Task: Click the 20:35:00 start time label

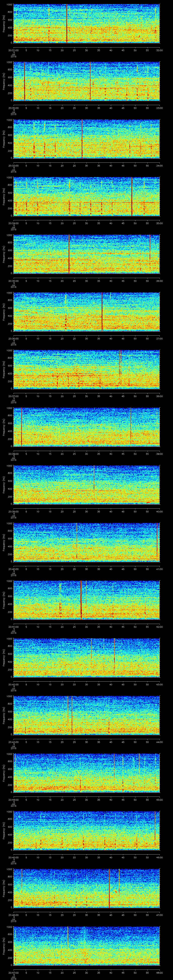Action: click(14, 281)
